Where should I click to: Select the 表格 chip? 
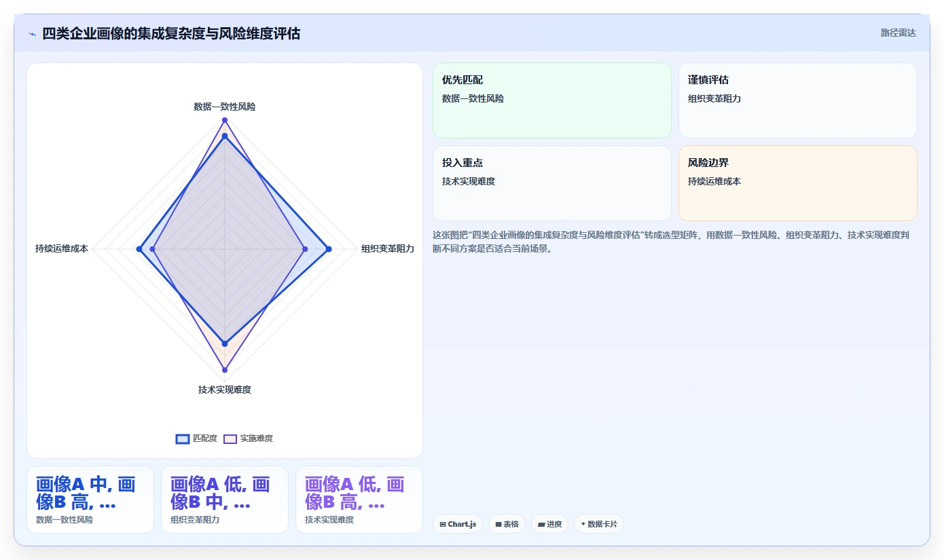point(507,524)
